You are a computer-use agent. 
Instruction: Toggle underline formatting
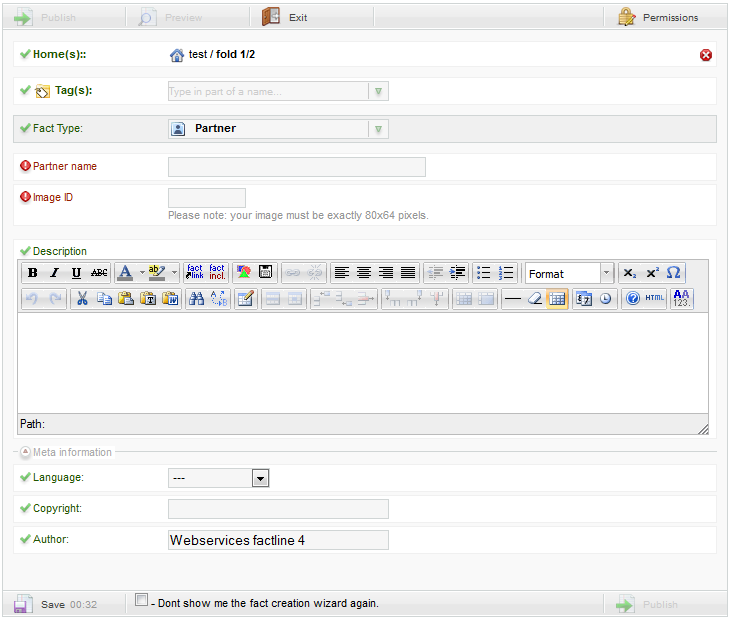pyautogui.click(x=77, y=273)
